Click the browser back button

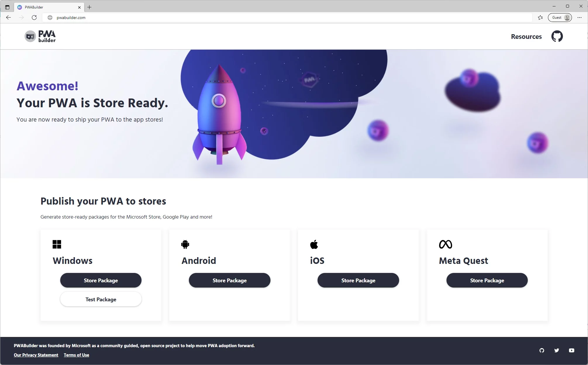(x=8, y=18)
